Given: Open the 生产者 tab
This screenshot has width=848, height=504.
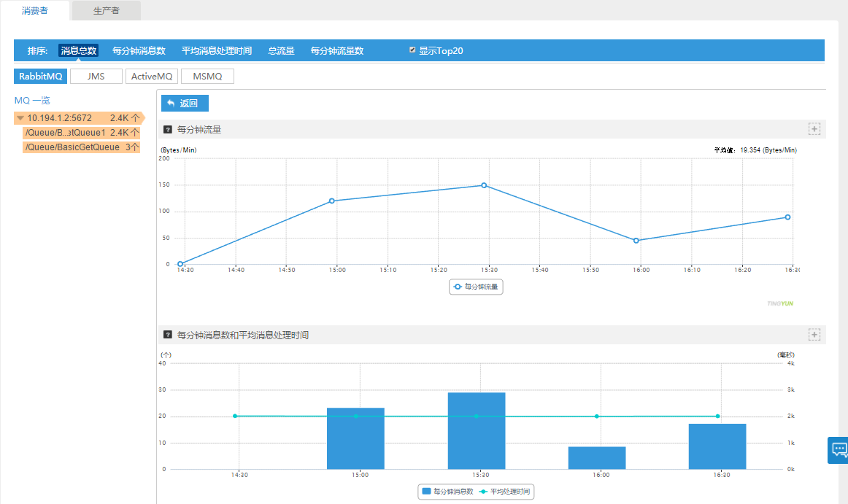Looking at the screenshot, I should tap(106, 11).
